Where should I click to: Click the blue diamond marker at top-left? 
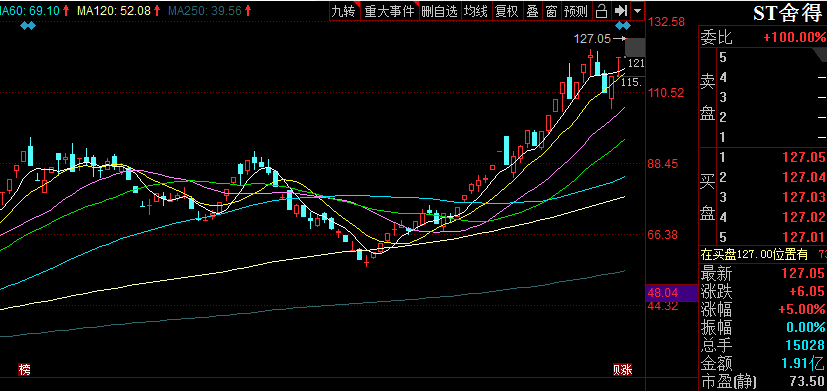coord(27,25)
